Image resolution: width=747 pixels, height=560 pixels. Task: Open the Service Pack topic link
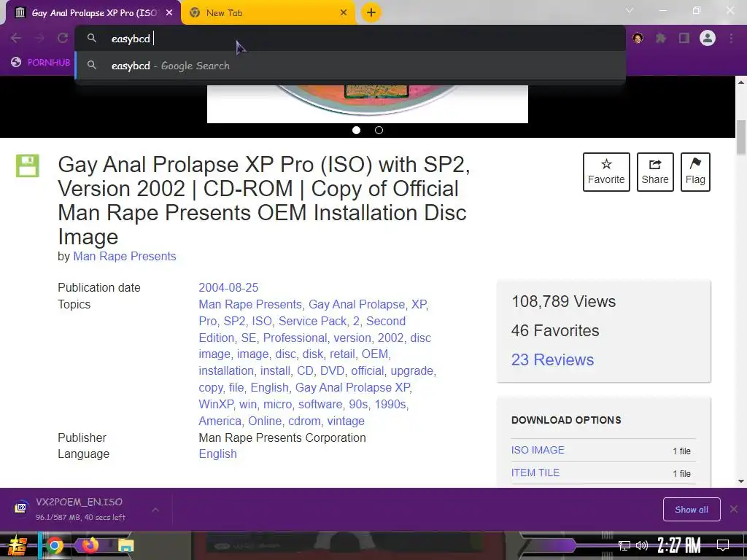[312, 321]
